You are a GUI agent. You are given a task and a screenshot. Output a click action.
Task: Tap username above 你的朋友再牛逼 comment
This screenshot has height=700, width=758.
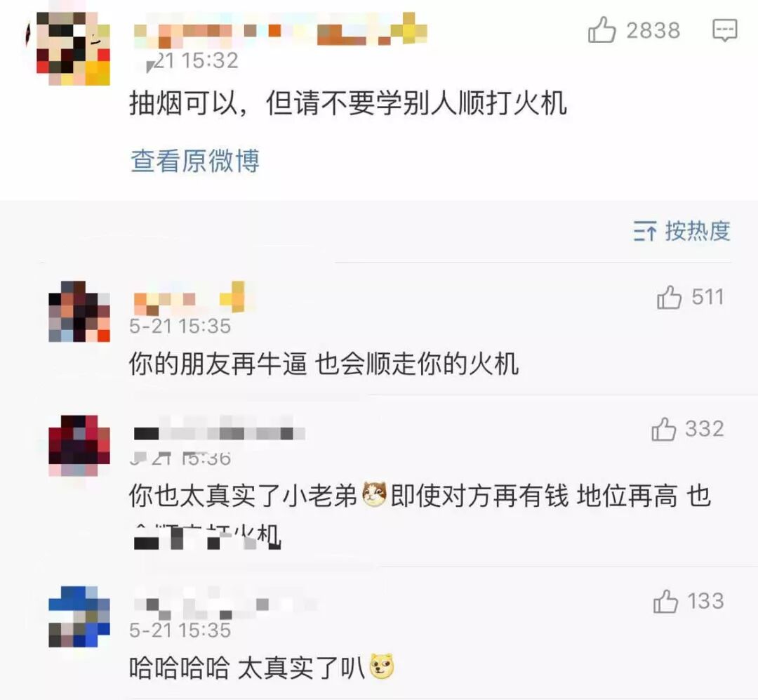(194, 298)
